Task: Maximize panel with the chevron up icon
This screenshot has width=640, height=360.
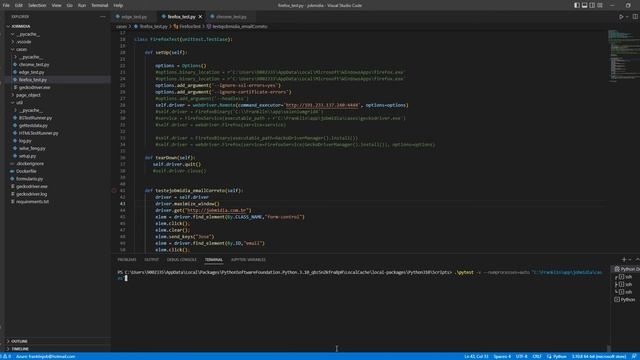Action: pyautogui.click(x=637, y=260)
